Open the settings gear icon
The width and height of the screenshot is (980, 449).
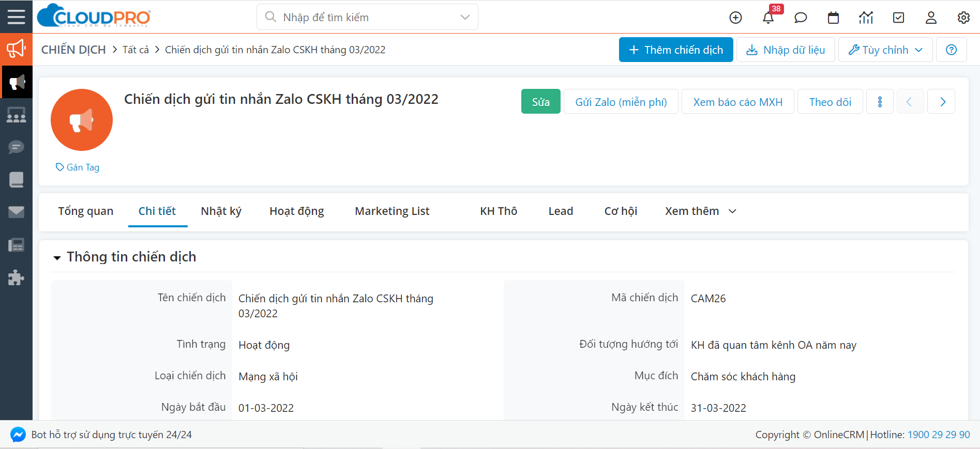tap(963, 18)
